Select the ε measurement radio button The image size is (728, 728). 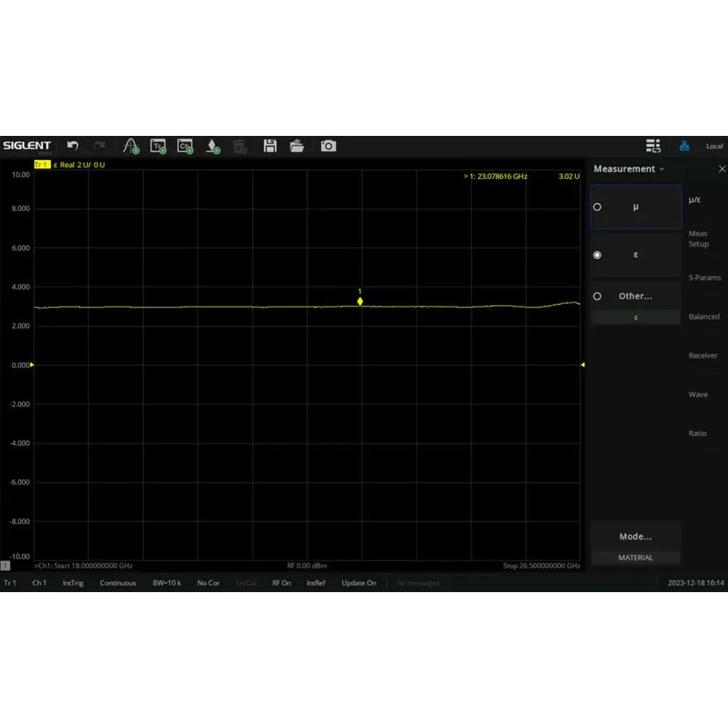597,255
